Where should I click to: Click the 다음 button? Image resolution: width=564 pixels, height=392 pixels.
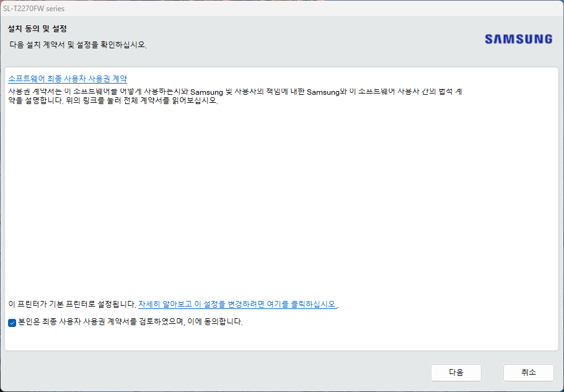(x=456, y=373)
